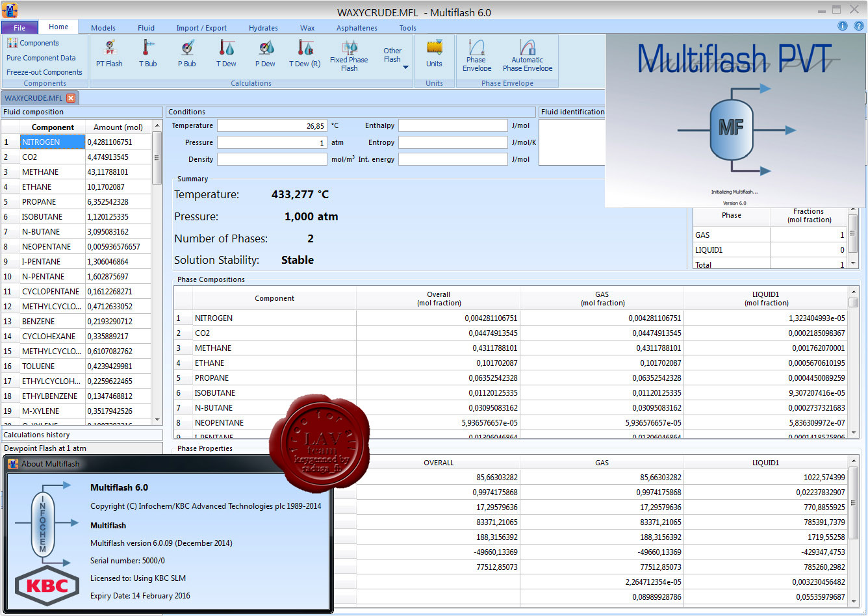Click the info icon beside help
Image resolution: width=868 pixels, height=616 pixels.
tap(843, 26)
